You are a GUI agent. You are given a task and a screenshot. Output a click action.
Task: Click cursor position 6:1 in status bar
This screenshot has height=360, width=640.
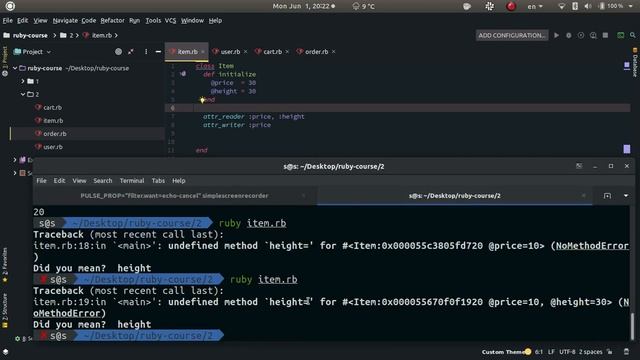click(x=539, y=352)
